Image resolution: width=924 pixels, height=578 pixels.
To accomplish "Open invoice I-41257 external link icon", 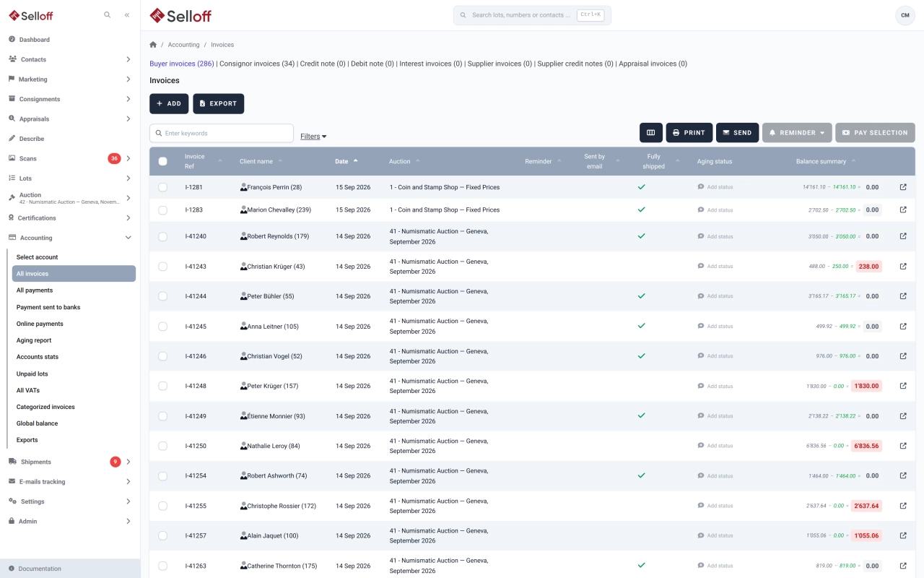I will pyautogui.click(x=903, y=535).
